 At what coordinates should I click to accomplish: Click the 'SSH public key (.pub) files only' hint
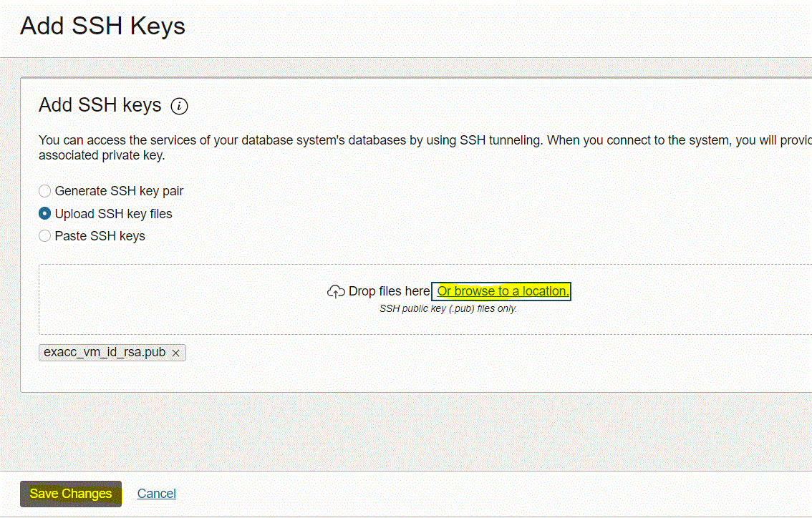(448, 309)
